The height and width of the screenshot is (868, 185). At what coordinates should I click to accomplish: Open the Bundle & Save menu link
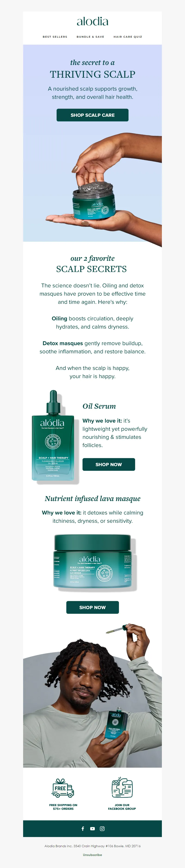(90, 37)
